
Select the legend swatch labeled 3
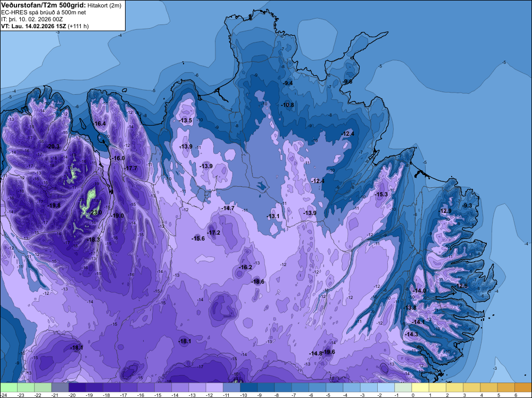[x=472, y=387]
